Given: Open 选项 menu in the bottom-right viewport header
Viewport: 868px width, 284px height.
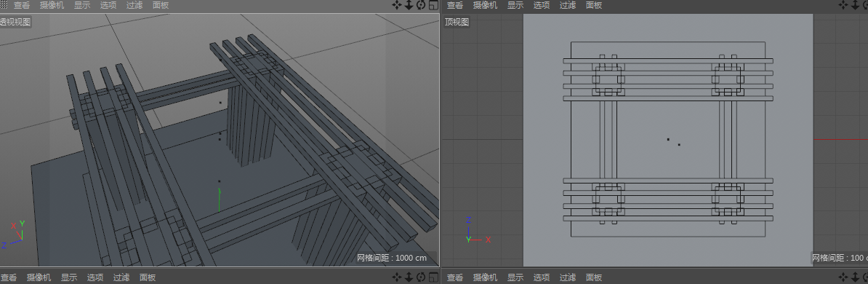Looking at the screenshot, I should [x=542, y=277].
